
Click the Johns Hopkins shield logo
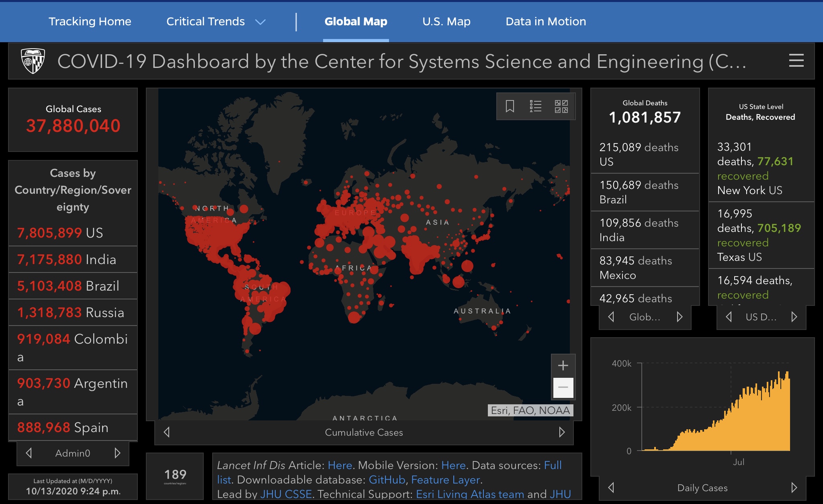[x=33, y=61]
